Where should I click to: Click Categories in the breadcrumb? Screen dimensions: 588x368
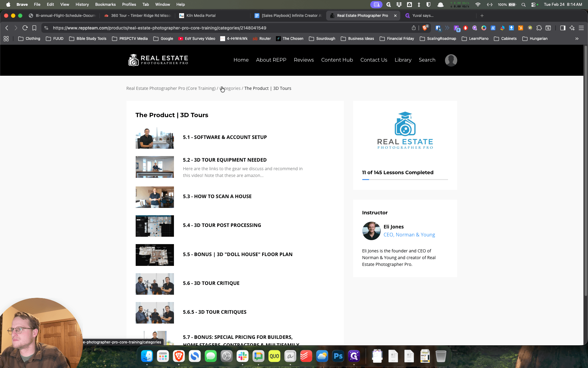(230, 88)
